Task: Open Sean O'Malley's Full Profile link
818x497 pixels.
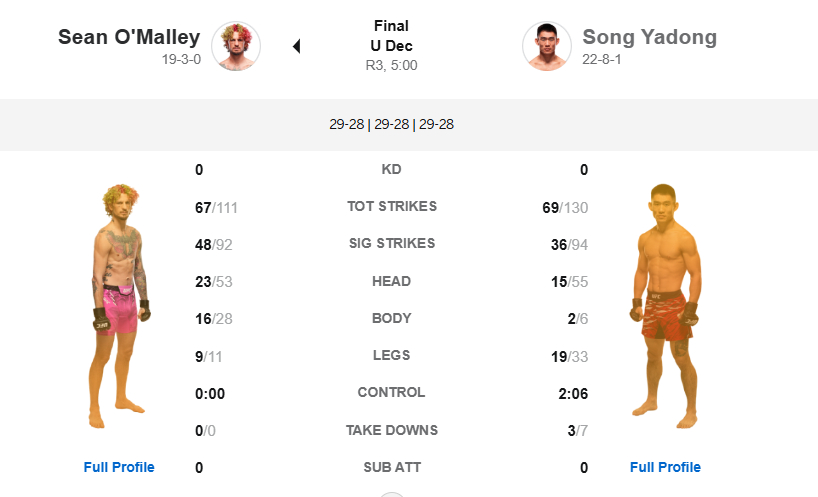Action: 119,467
